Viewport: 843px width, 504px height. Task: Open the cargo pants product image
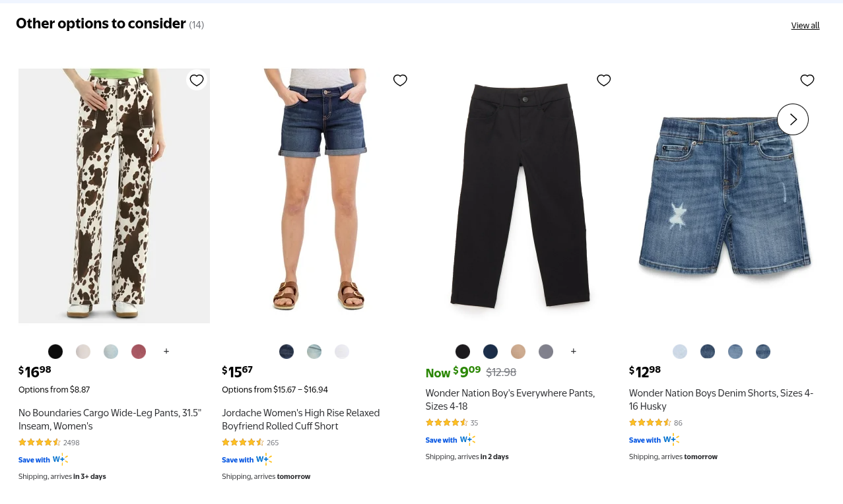(114, 195)
